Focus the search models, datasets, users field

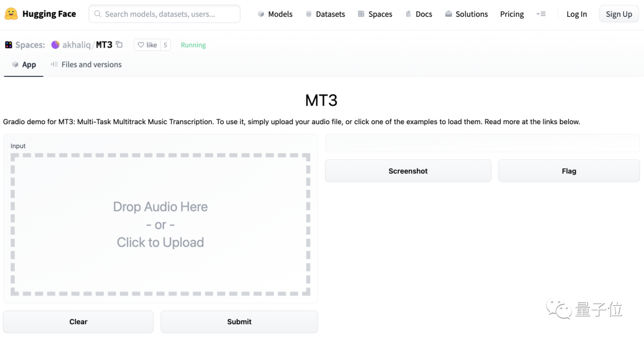[165, 14]
